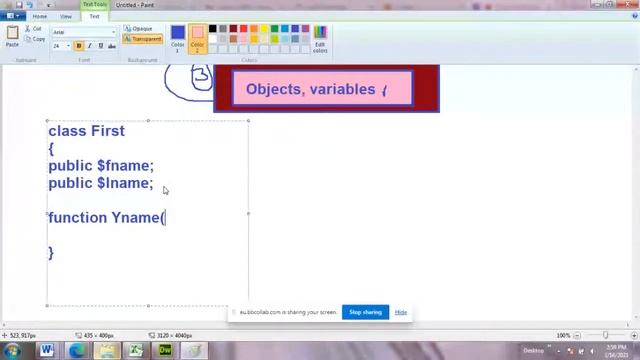Switch to the Text ribbon tab
640x360 pixels.
tap(94, 16)
